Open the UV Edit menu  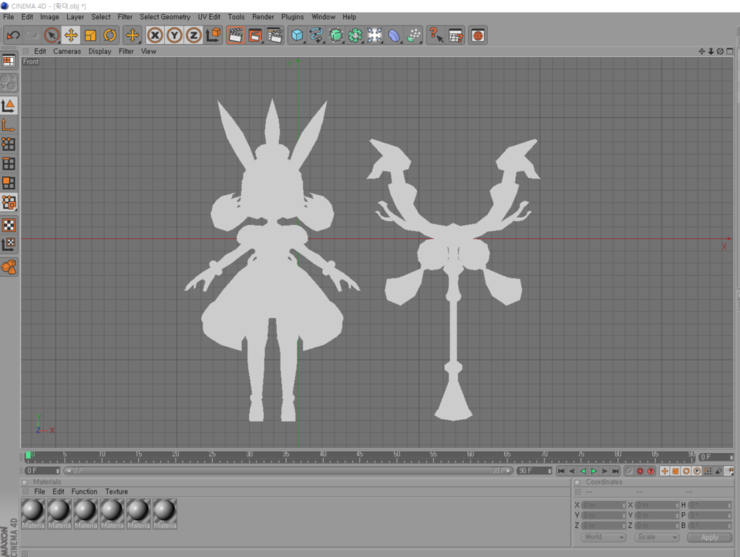coord(209,17)
